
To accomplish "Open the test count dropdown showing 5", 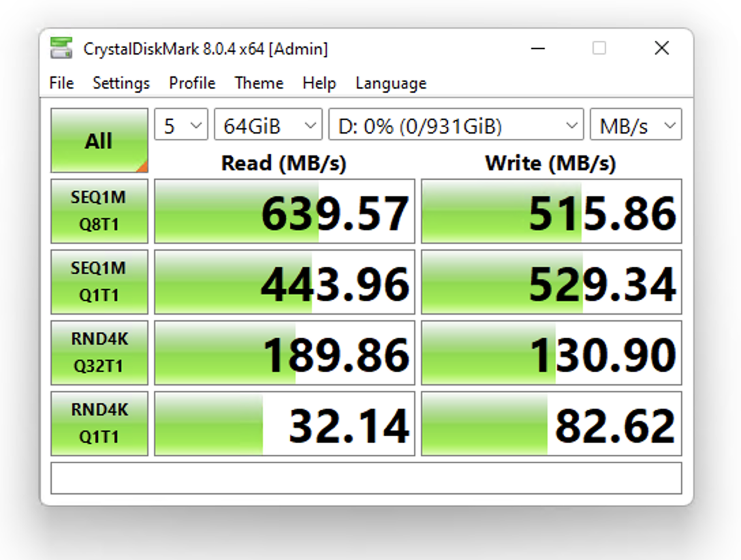I will pos(181,126).
